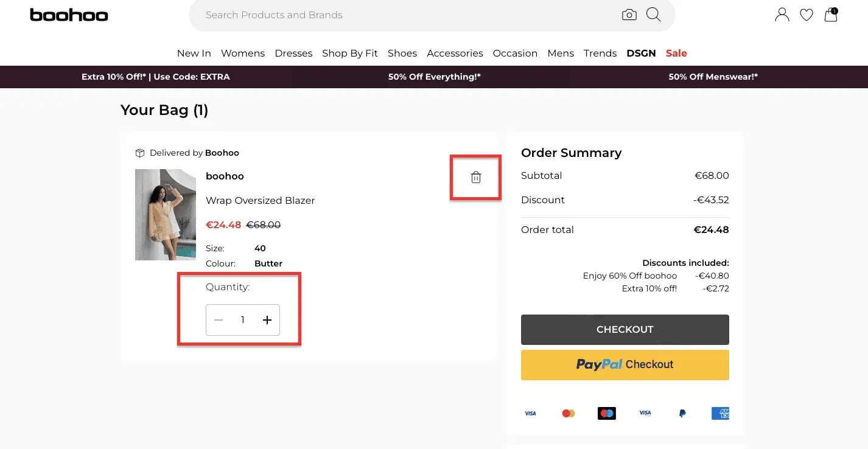The width and height of the screenshot is (868, 449).
Task: Decrease quantity with the minus button
Action: (x=219, y=319)
